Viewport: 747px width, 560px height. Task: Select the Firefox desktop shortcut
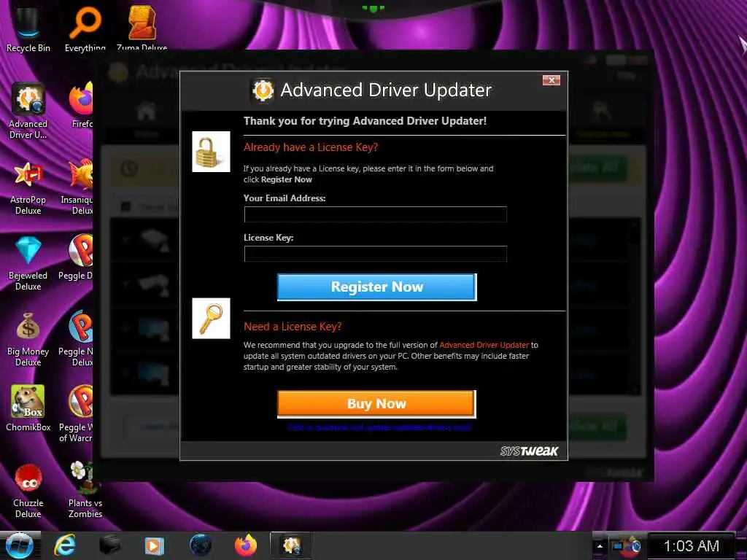[x=82, y=106]
